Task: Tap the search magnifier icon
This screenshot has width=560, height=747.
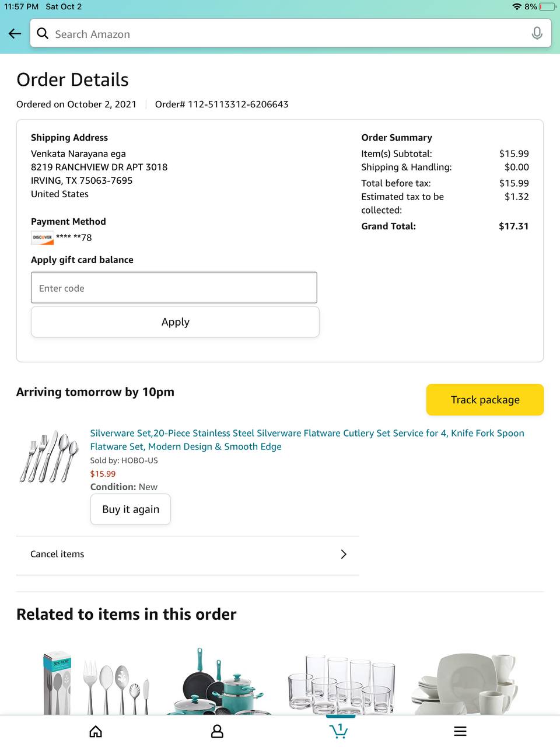Action: pos(43,33)
